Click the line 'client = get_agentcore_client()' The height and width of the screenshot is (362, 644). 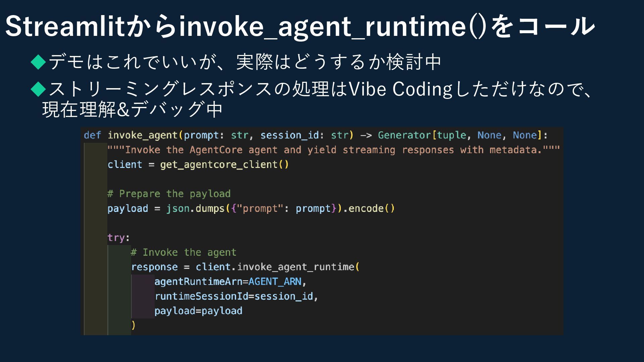tap(198, 165)
